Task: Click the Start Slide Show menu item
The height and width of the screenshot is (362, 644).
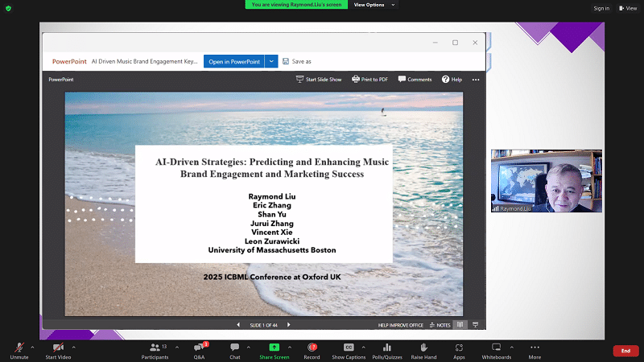Action: [319, 80]
